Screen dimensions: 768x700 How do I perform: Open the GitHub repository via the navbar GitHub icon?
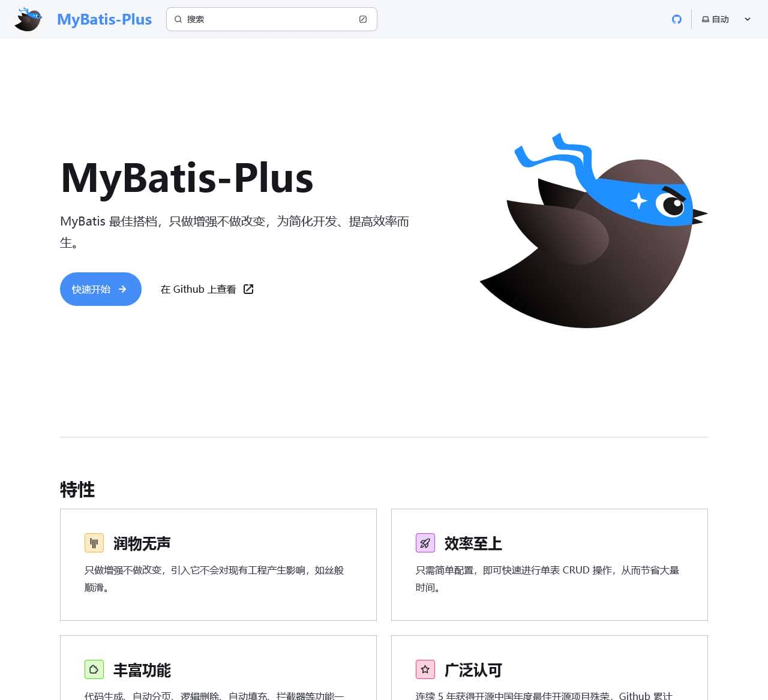(677, 19)
